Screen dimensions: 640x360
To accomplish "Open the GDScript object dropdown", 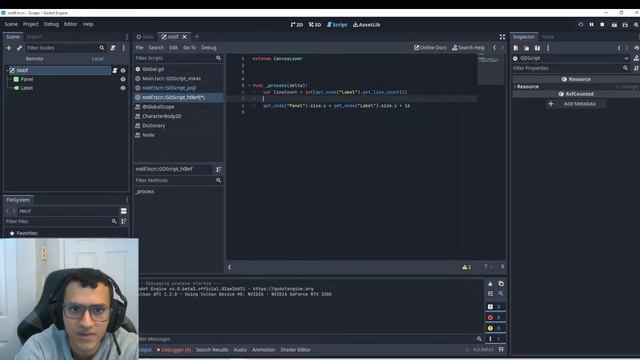I will [x=571, y=58].
